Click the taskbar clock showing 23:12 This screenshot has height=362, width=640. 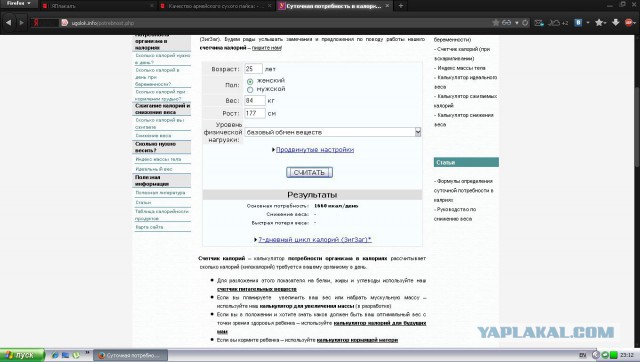[627, 355]
